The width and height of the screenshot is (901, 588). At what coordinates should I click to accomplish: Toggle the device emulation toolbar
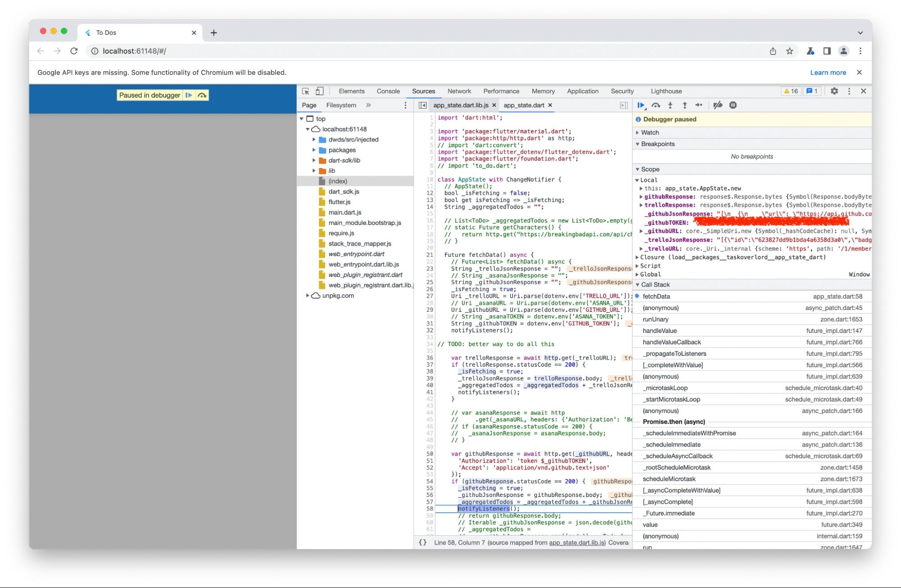point(320,91)
